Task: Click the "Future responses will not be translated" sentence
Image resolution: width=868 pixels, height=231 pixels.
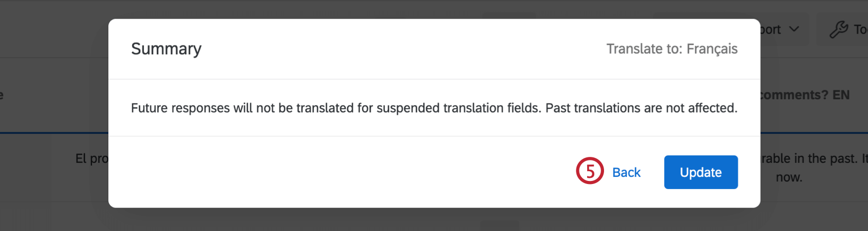Action: click(335, 108)
